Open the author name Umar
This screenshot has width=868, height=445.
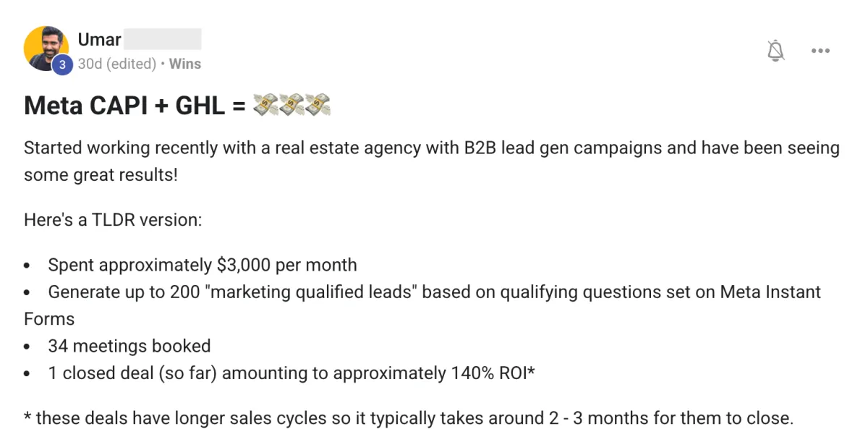click(x=99, y=39)
